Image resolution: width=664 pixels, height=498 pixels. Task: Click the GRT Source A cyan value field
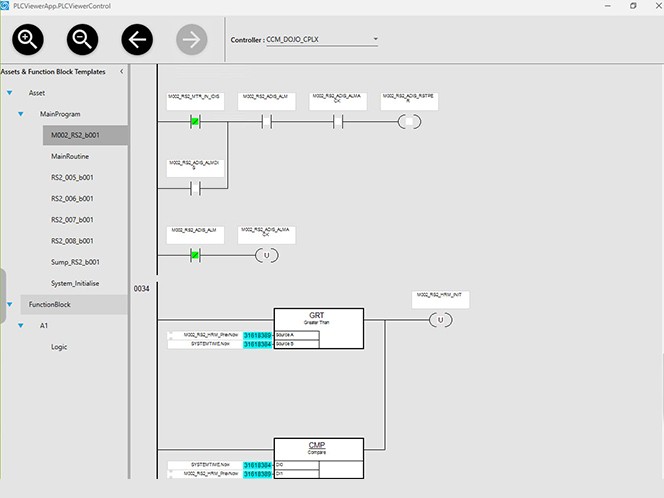point(258,335)
